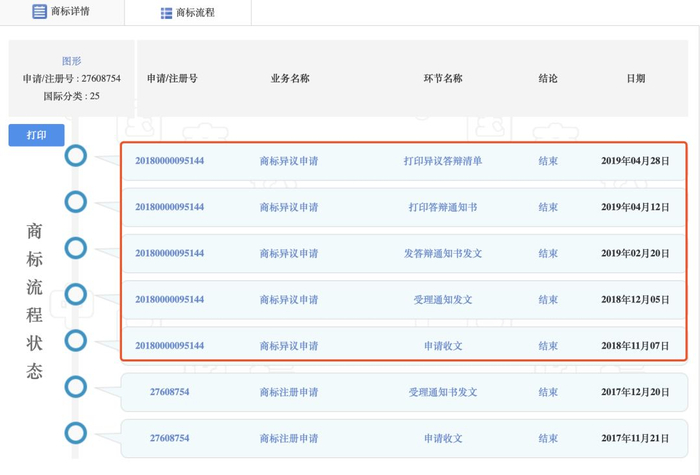Click 商标注册申请 in the 2017年11月21日 row

tap(289, 438)
